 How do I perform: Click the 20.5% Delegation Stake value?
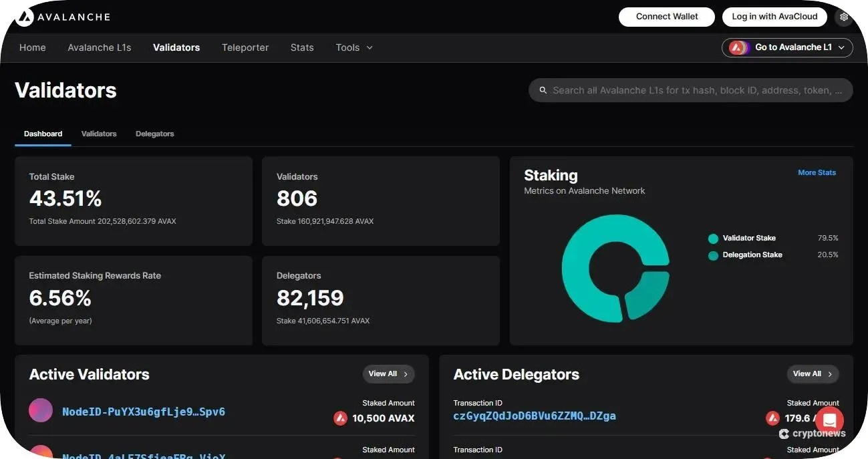pos(828,255)
